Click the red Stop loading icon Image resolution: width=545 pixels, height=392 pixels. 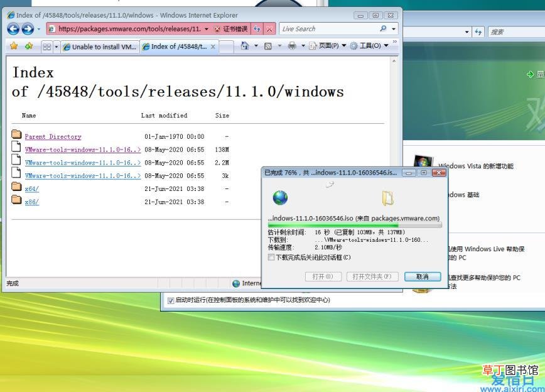(x=269, y=29)
